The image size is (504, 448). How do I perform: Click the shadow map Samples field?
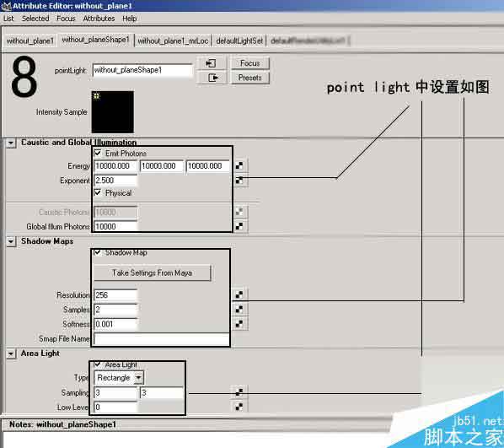coord(115,310)
